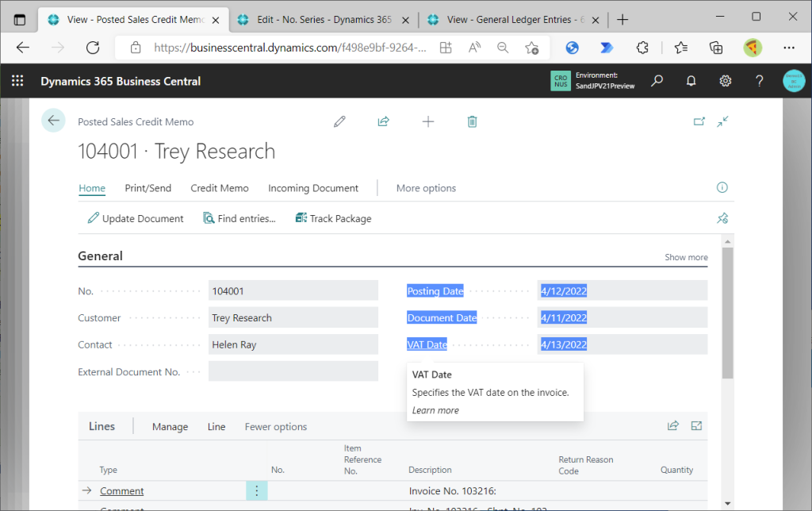This screenshot has height=511, width=812.
Task: Switch to General Ledger Entries browser tab
Action: pyautogui.click(x=515, y=20)
